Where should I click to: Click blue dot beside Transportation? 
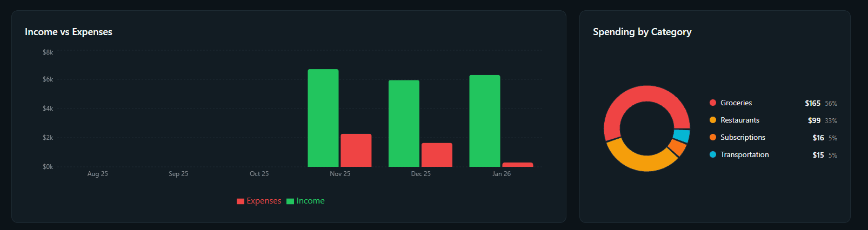(x=713, y=154)
